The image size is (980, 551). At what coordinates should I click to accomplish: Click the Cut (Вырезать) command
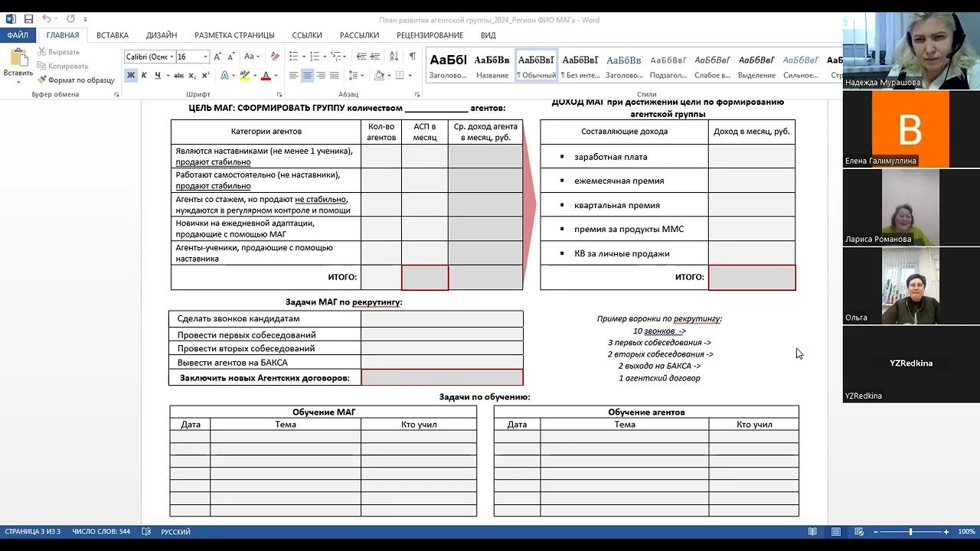pyautogui.click(x=58, y=52)
